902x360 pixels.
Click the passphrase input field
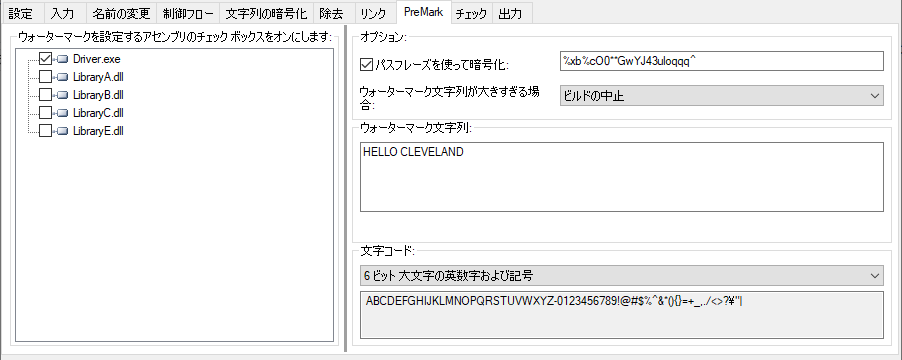(721, 61)
